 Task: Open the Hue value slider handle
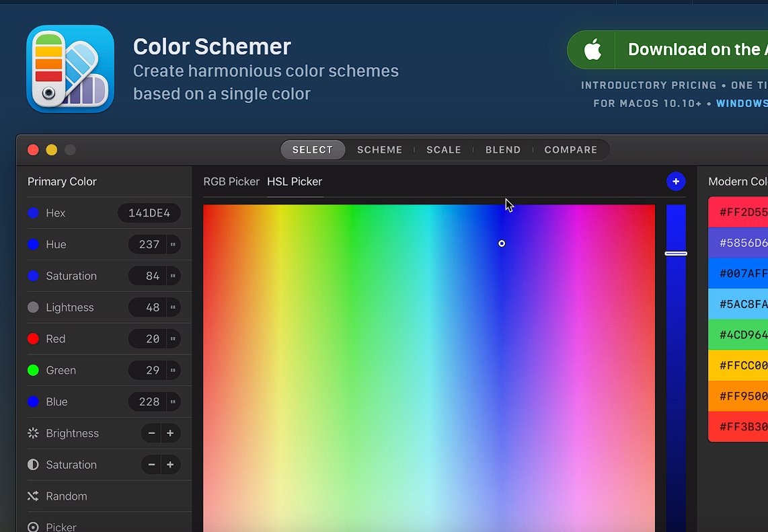point(173,244)
